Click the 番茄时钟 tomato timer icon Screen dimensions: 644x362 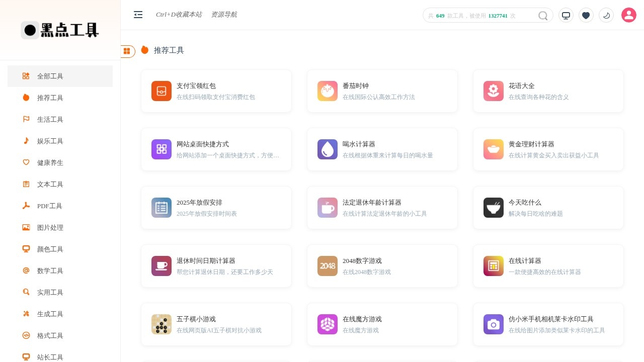click(327, 91)
